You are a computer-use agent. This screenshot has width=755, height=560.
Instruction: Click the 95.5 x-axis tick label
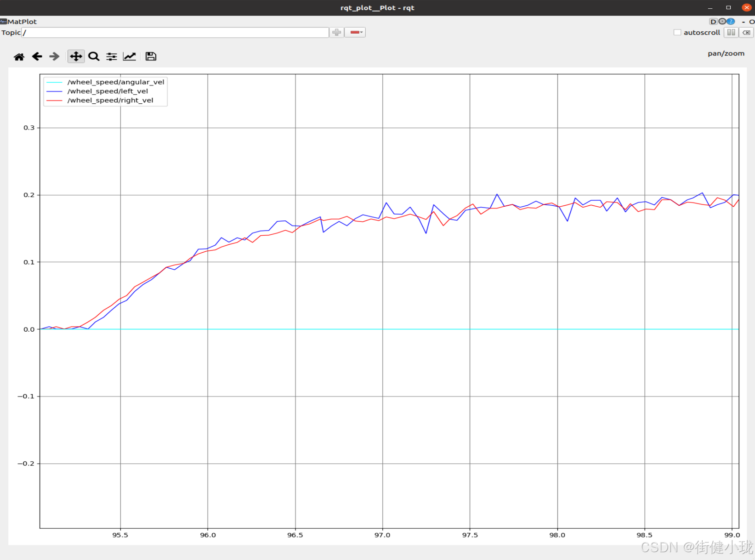tap(120, 535)
